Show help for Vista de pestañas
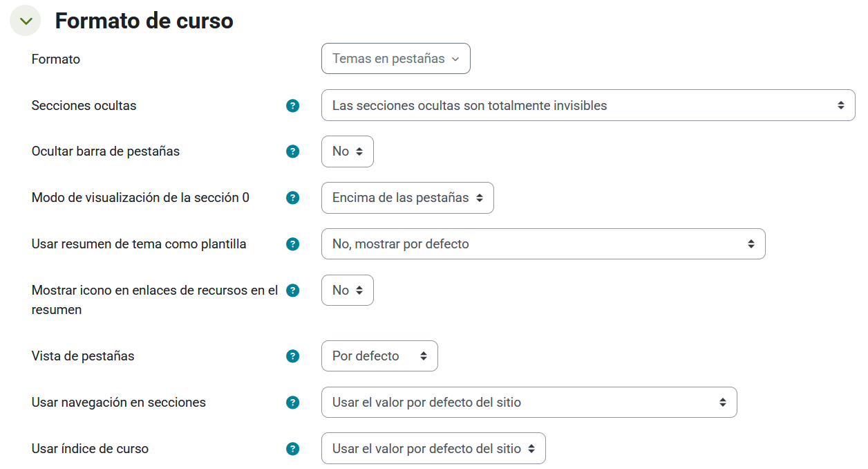 tap(293, 356)
